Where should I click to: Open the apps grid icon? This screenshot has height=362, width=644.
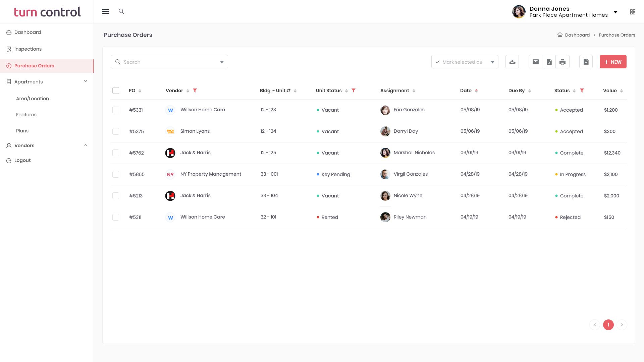(633, 12)
